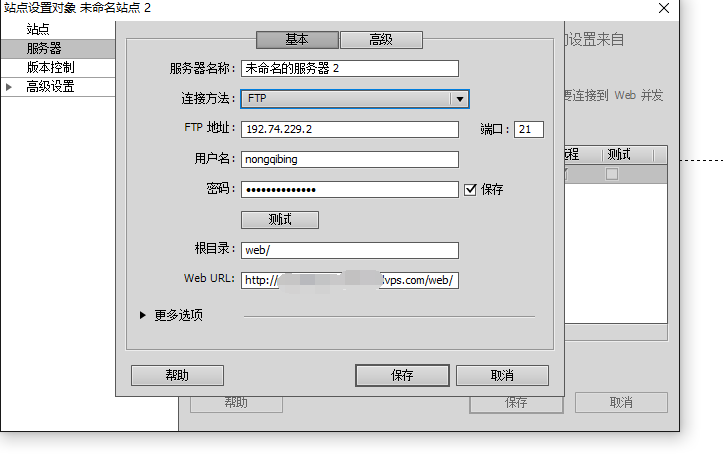Expand the 高级设置 tree arrow

[x=10, y=87]
